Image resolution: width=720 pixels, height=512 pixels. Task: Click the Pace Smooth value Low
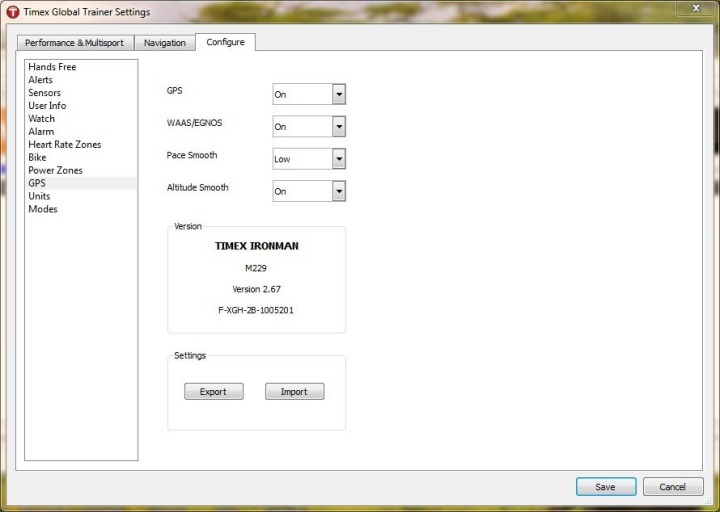click(x=303, y=159)
